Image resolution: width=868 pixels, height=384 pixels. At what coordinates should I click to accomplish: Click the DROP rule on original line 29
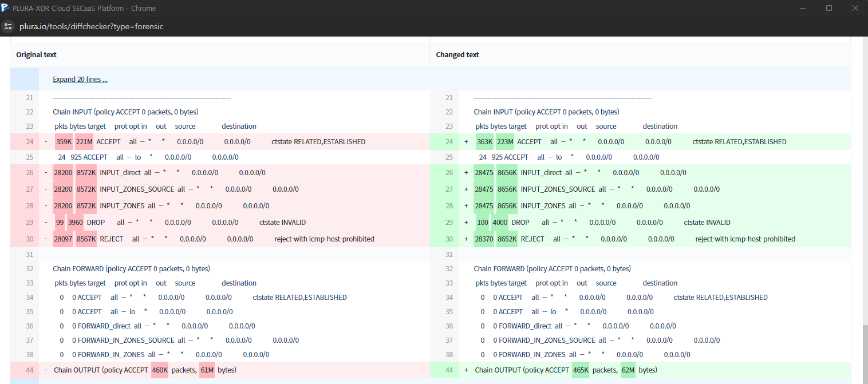coord(96,223)
